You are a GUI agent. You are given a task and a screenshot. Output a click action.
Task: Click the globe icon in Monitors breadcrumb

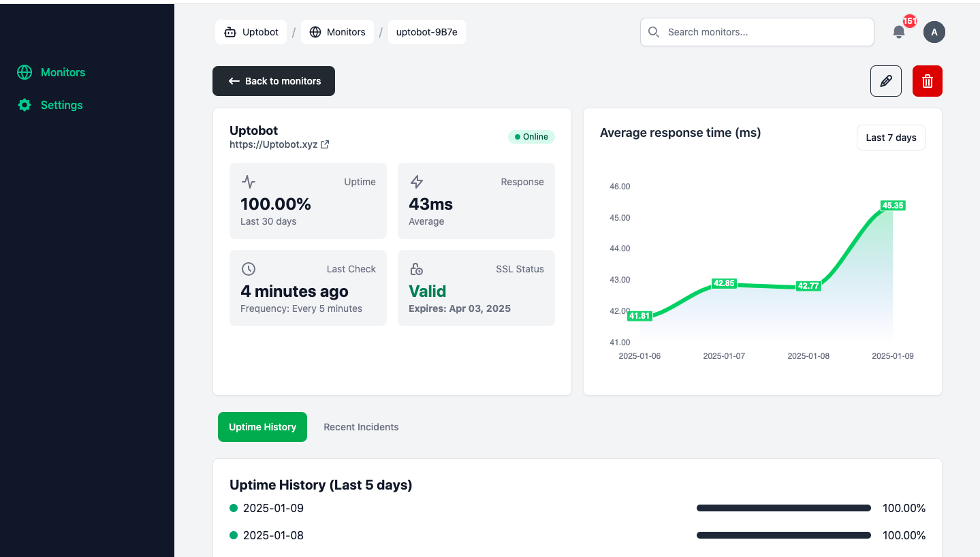[315, 32]
